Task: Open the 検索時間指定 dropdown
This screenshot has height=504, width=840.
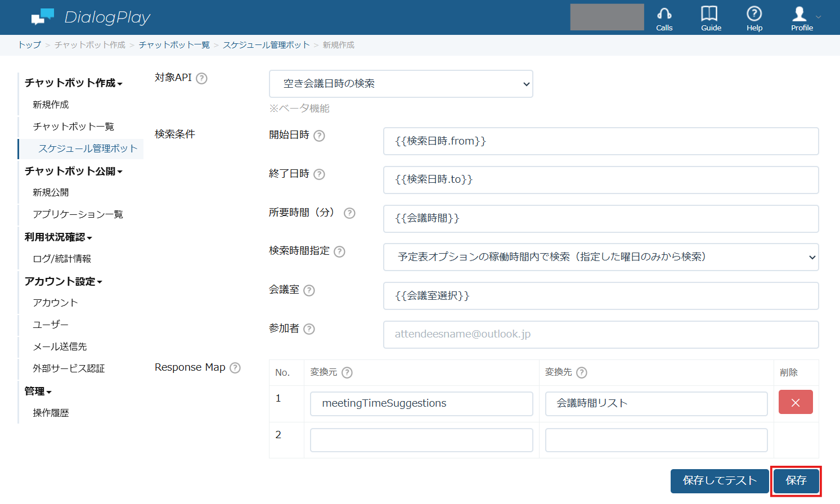Action: 601,257
